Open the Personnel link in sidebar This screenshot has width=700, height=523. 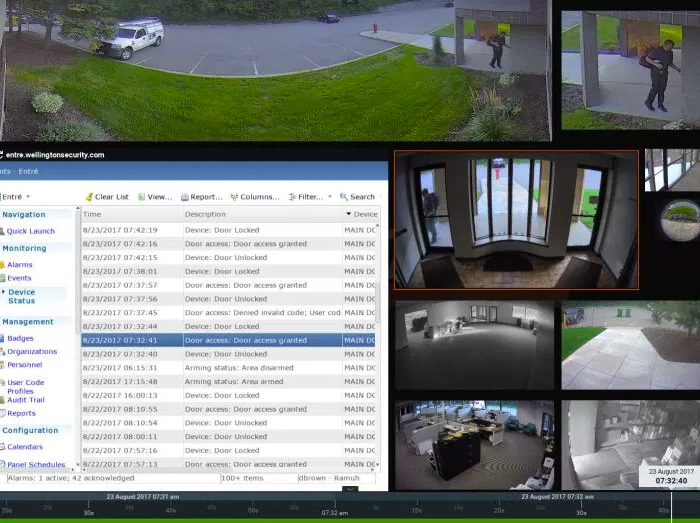pos(24,365)
